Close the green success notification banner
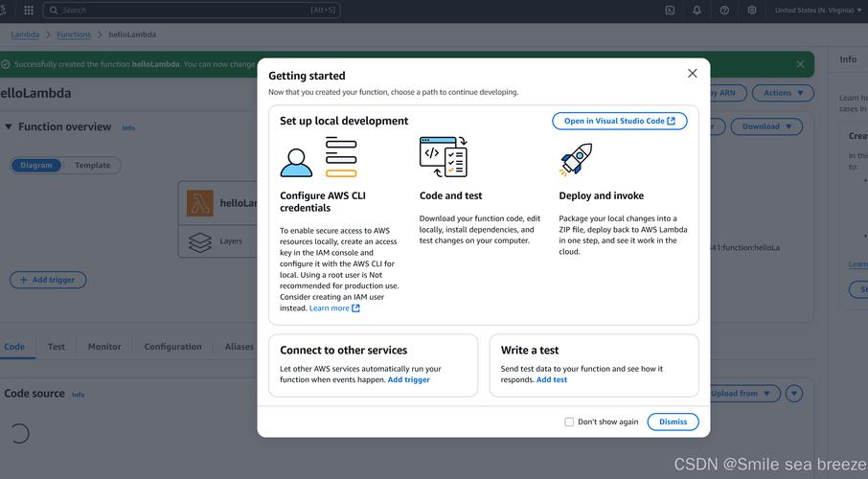This screenshot has width=868, height=479. [x=800, y=64]
